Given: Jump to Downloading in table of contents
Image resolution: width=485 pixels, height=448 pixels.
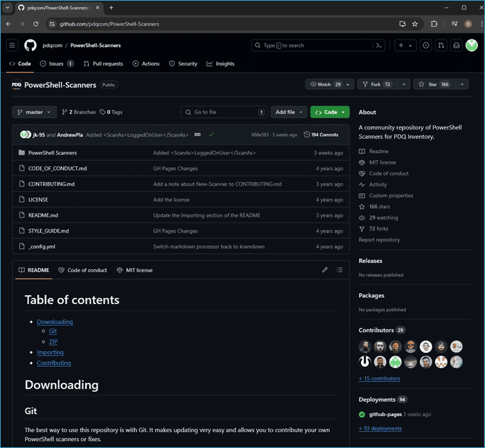Looking at the screenshot, I should [x=55, y=321].
